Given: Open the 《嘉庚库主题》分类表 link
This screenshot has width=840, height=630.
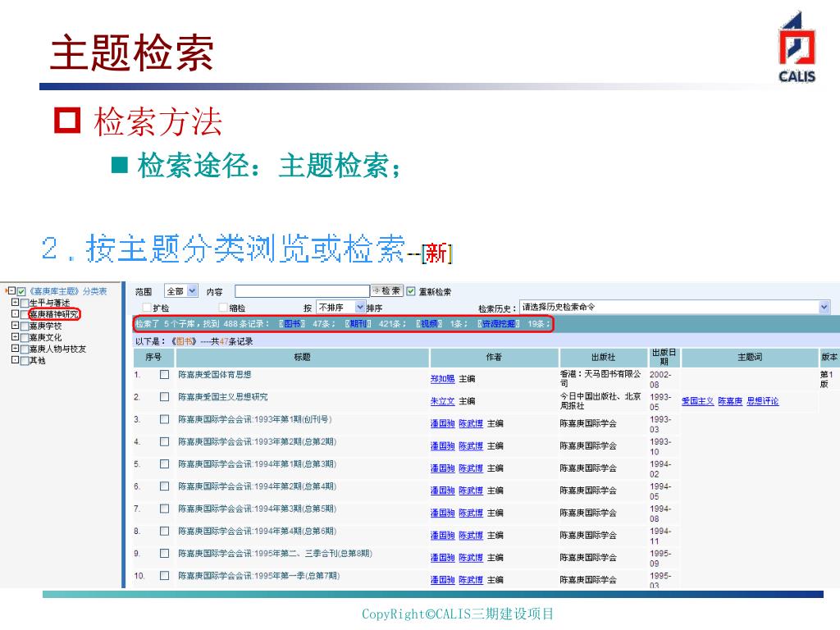Looking at the screenshot, I should click(x=67, y=291).
